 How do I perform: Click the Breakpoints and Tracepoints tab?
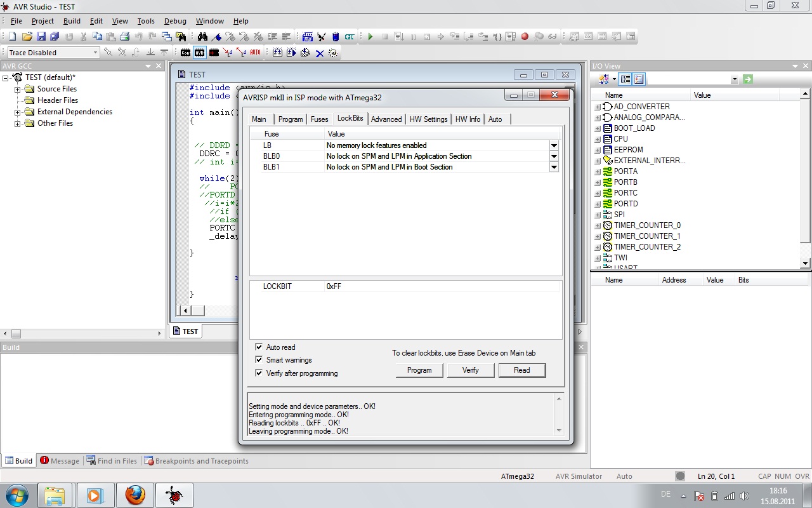coord(196,461)
